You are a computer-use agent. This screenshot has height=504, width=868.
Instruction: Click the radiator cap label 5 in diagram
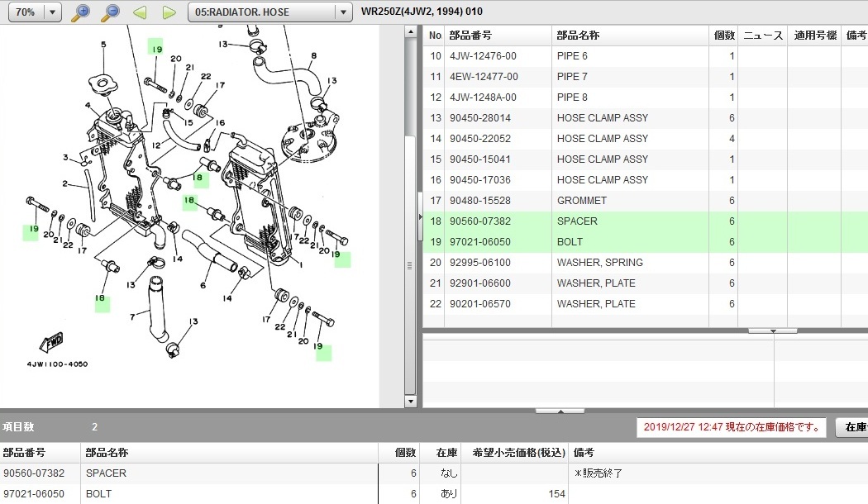103,45
